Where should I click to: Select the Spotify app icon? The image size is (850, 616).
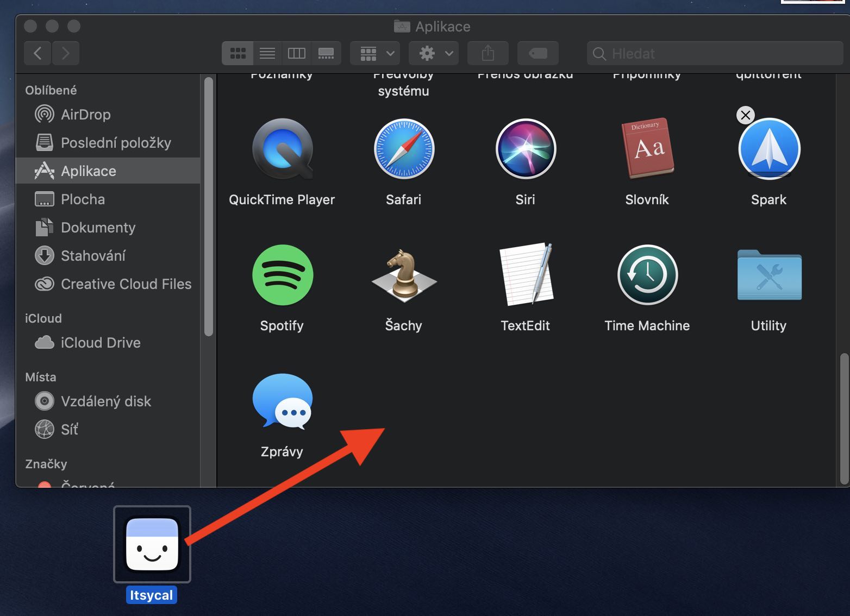click(x=282, y=275)
